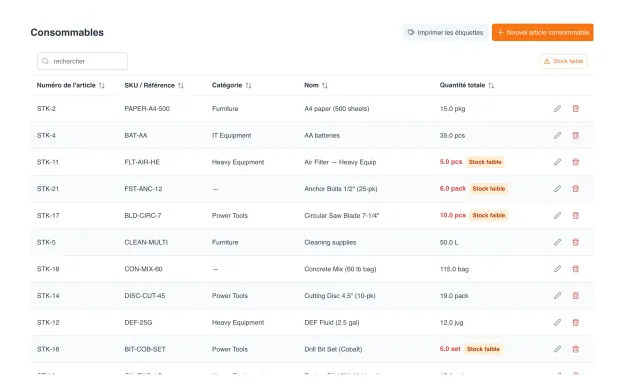Select the CLEAN-MULTI SKU cell

tap(146, 242)
